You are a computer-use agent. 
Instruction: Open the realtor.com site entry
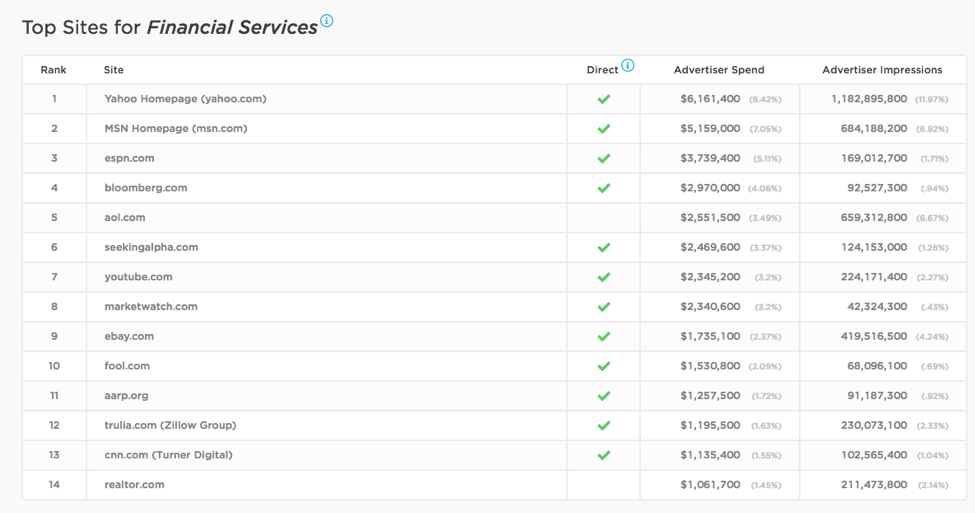(134, 484)
